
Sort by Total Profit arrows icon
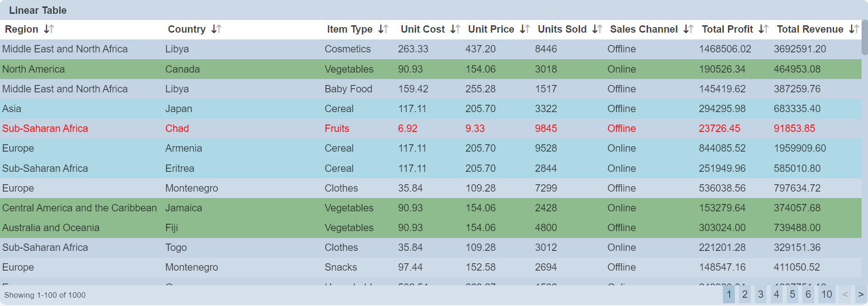pyautogui.click(x=763, y=29)
